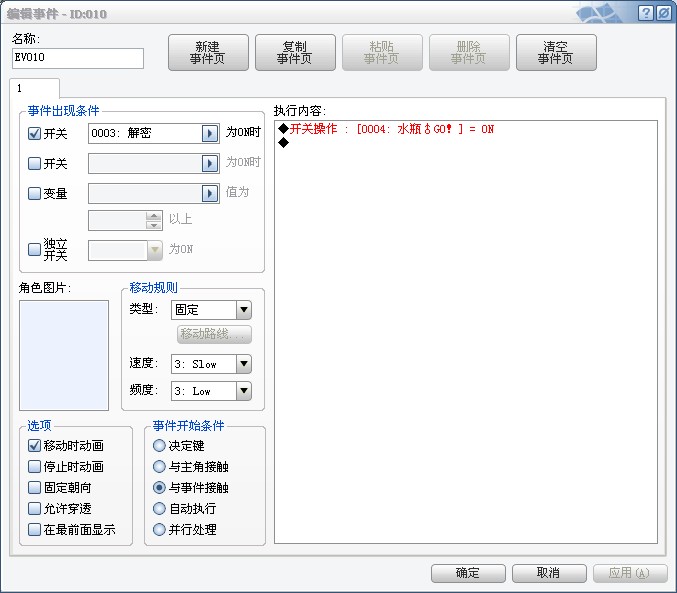
Task: Select 自动执行 trigger option
Action: 159,508
